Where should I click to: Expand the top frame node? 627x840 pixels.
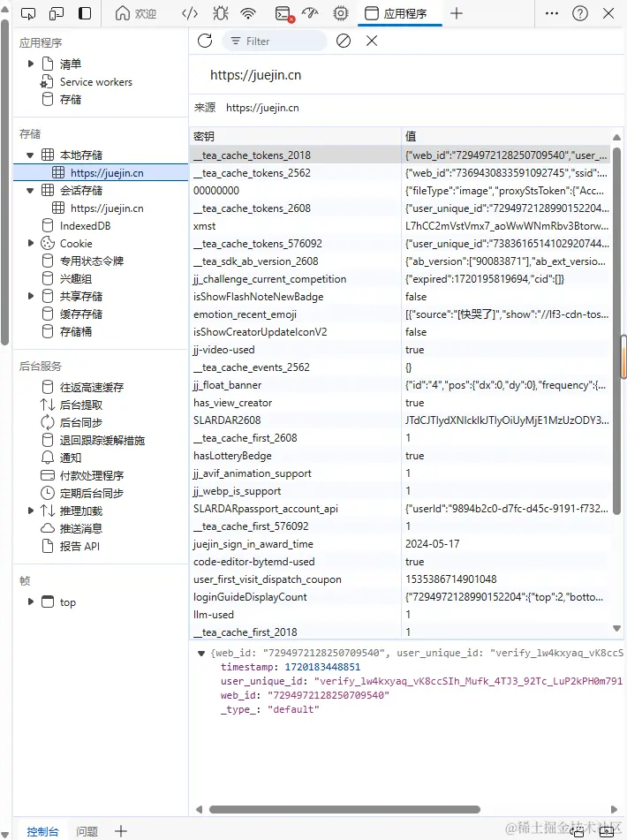[31, 602]
